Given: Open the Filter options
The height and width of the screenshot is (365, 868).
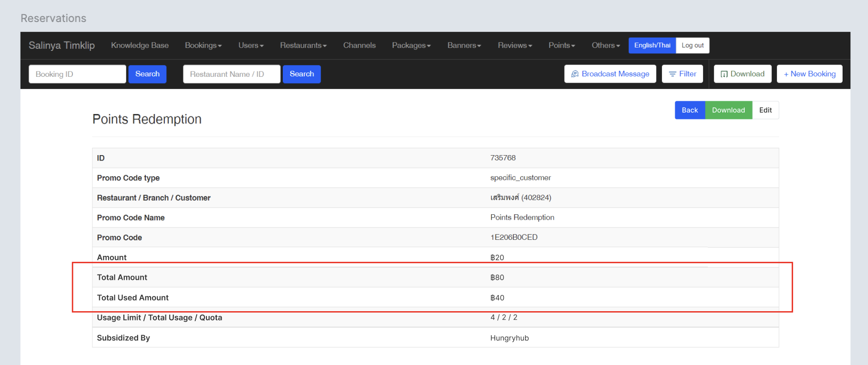Looking at the screenshot, I should pos(682,74).
